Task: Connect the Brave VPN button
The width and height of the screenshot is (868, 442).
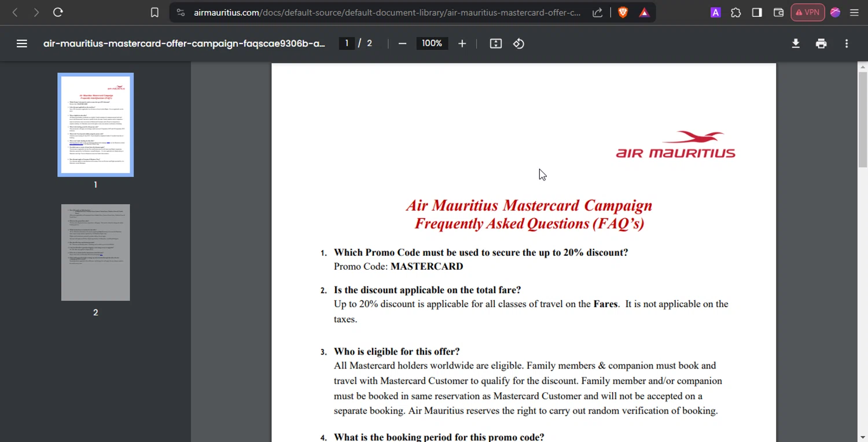Action: [808, 12]
